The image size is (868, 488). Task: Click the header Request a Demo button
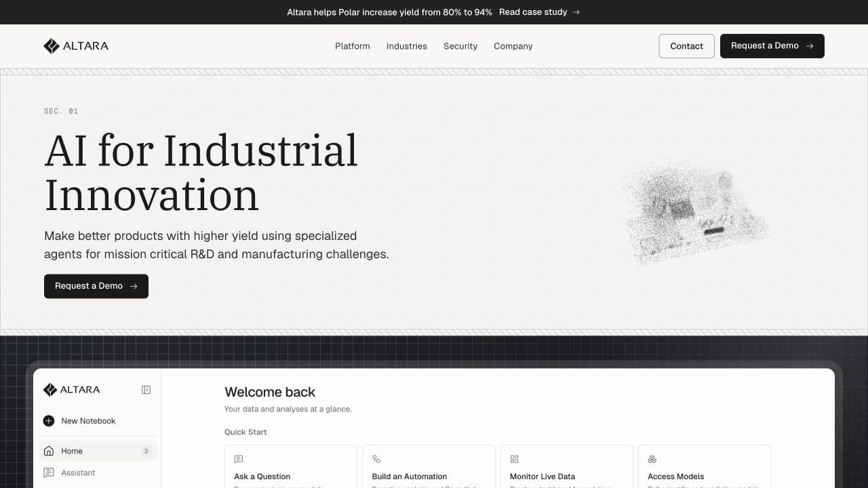click(x=772, y=46)
